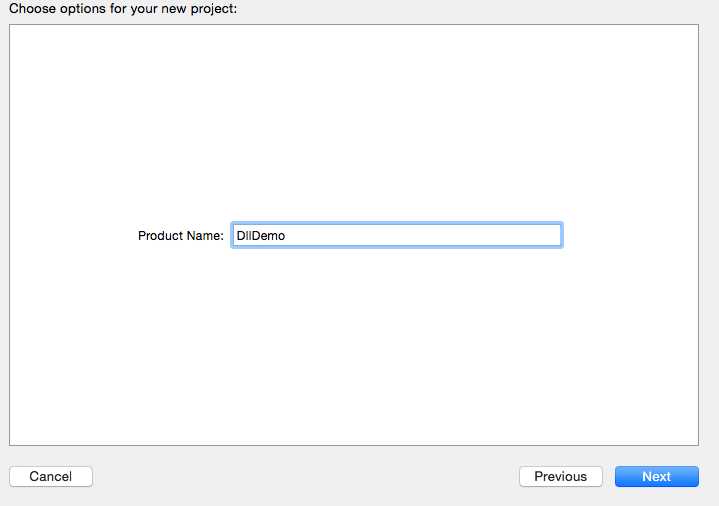Viewport: 719px width, 506px height.
Task: Activate the product name input box
Action: pos(396,235)
